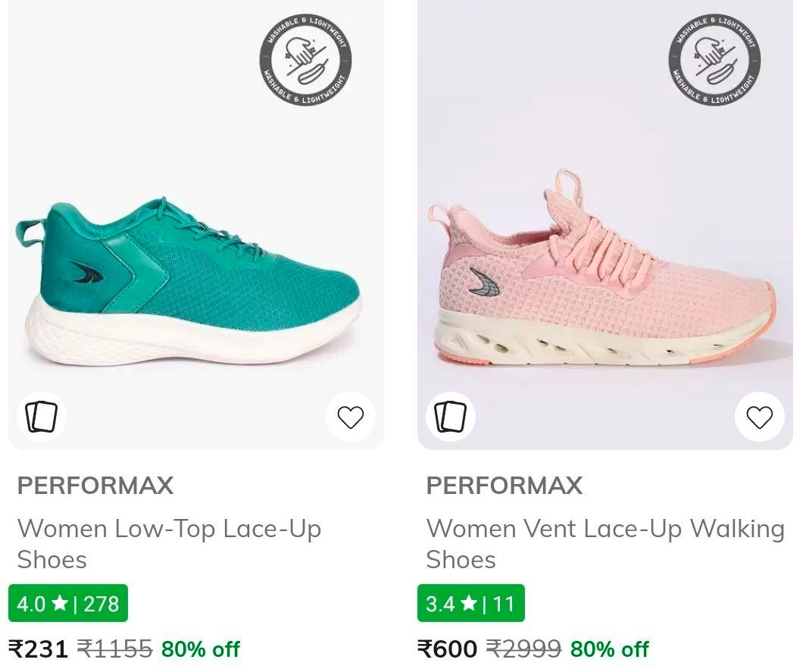This screenshot has width=809, height=672.
Task: Open Women Vent Lace-Up Walking Shoes title
Action: [x=604, y=544]
